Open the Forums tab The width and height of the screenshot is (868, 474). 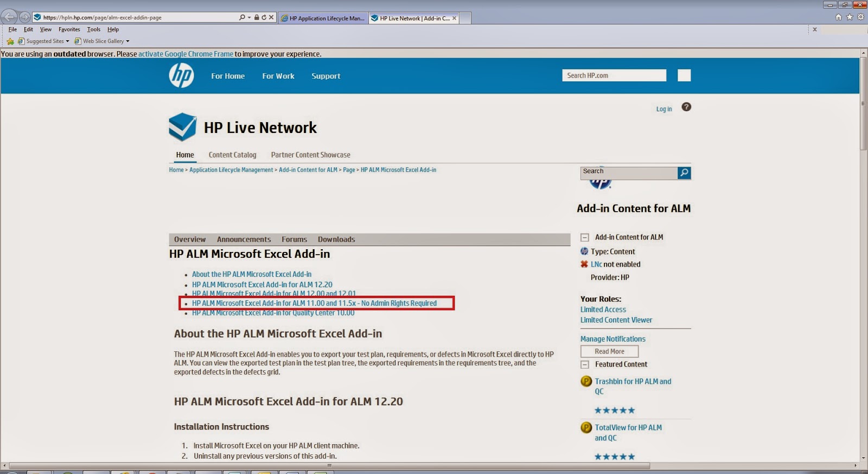[294, 239]
